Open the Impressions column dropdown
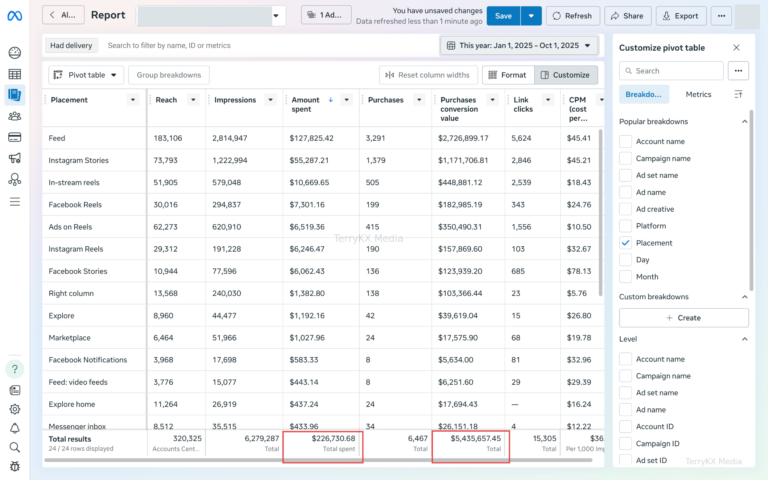The width and height of the screenshot is (768, 480). coord(270,100)
